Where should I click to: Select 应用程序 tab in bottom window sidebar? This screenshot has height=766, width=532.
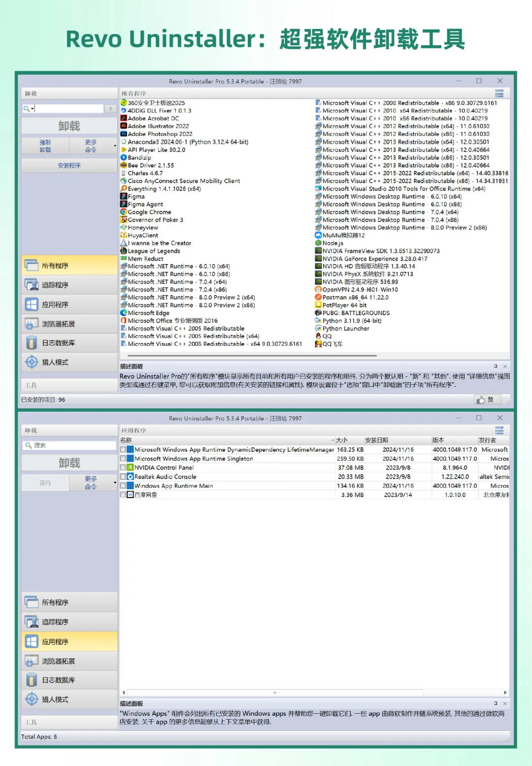tap(69, 641)
